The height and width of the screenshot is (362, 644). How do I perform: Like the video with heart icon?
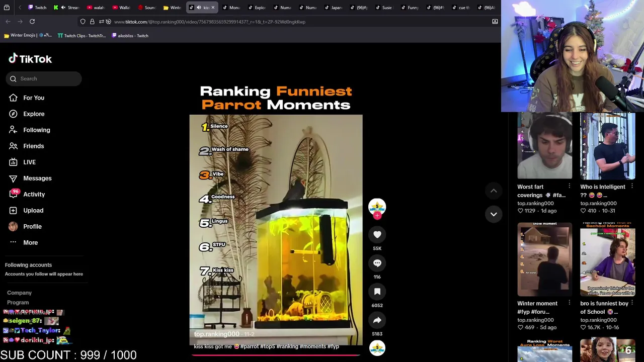click(x=377, y=234)
